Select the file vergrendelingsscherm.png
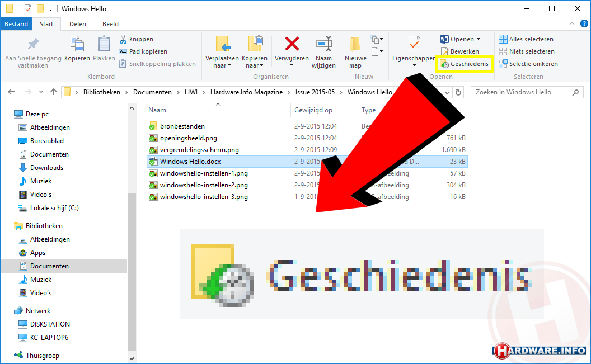Screen dimensions: 591x364 199,150
